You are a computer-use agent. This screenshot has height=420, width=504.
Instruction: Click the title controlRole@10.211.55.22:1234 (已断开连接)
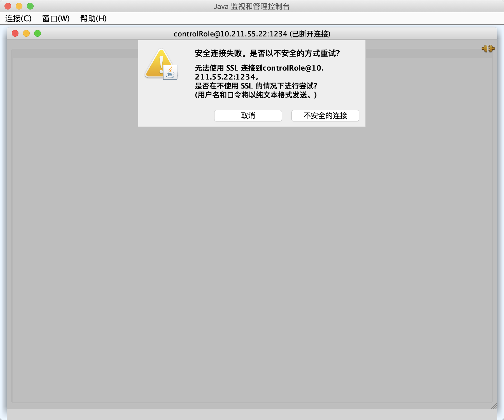(252, 34)
